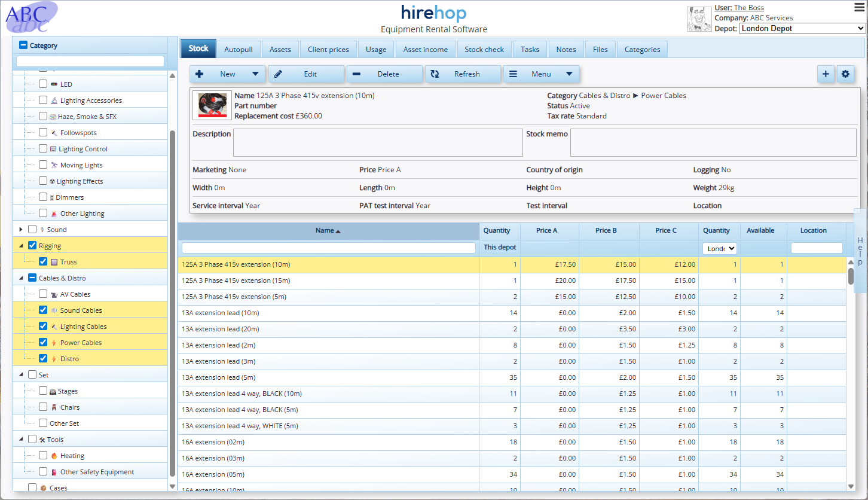Click the plus icon beside the gear
868x500 pixels.
click(826, 74)
